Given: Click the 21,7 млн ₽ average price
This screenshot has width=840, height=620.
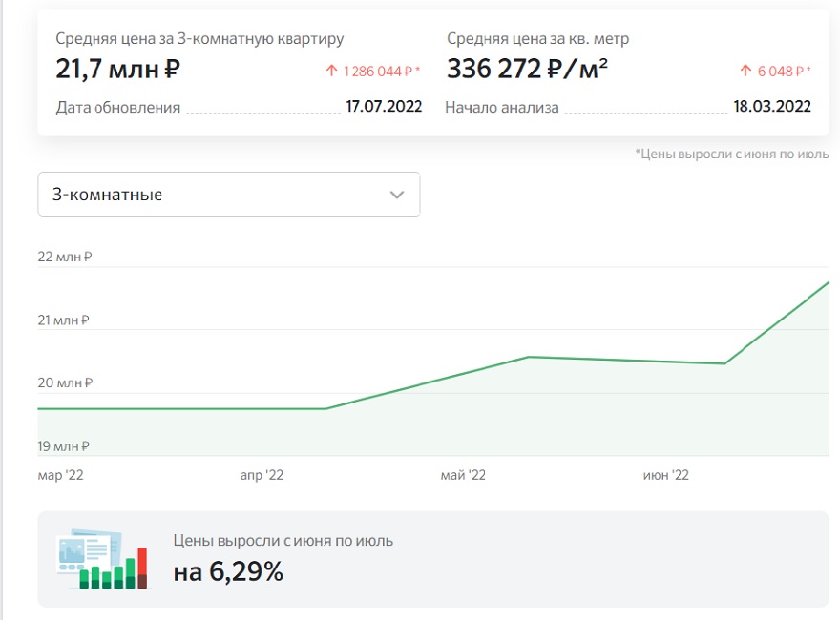Looking at the screenshot, I should click(x=117, y=69).
